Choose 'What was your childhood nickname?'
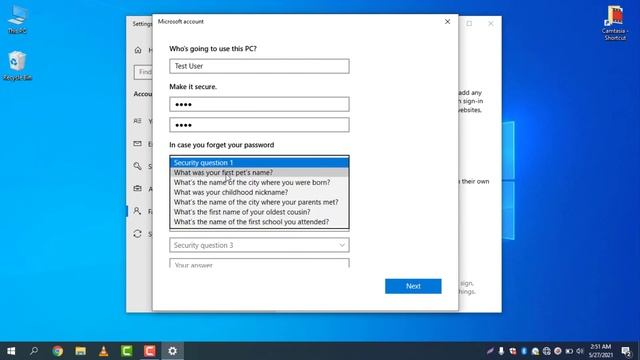Image resolution: width=640 pixels, height=360 pixels. 259,192
